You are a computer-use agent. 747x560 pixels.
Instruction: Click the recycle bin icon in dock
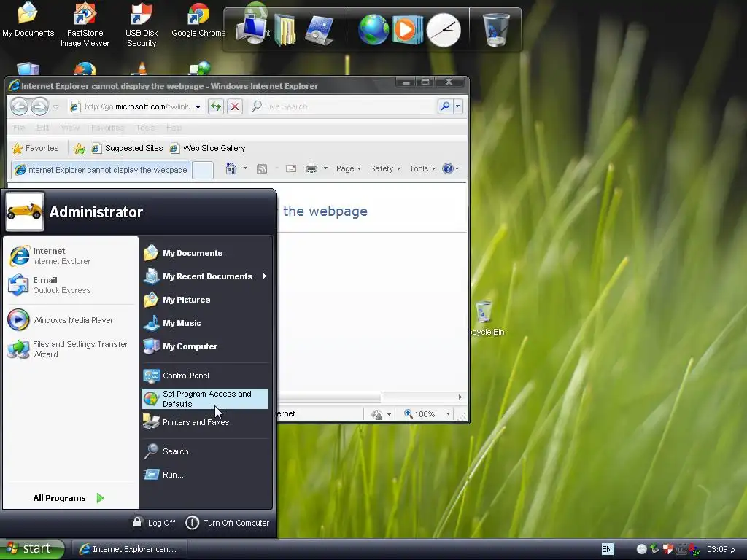point(496,29)
